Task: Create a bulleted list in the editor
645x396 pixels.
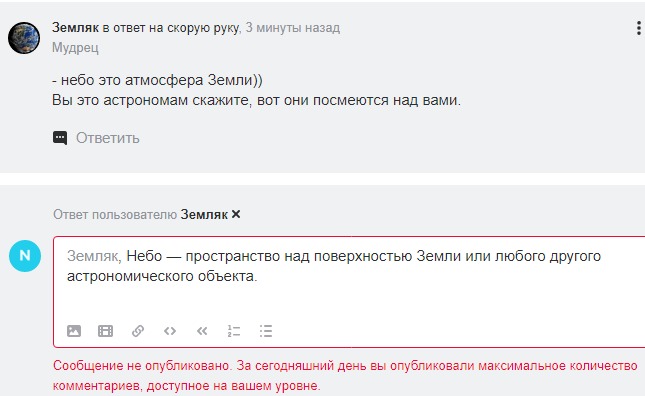Action: 266,331
